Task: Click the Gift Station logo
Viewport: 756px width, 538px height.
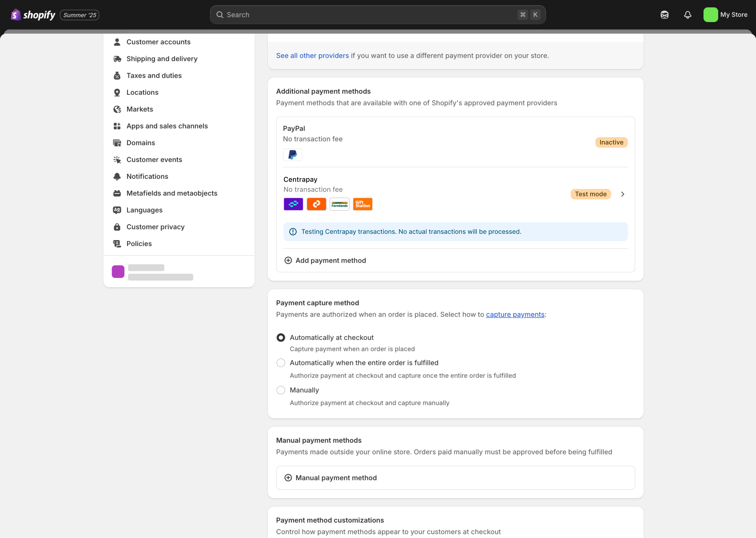Action: pyautogui.click(x=363, y=204)
